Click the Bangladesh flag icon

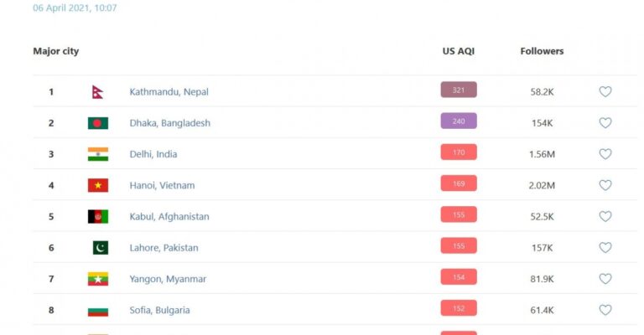coord(98,123)
